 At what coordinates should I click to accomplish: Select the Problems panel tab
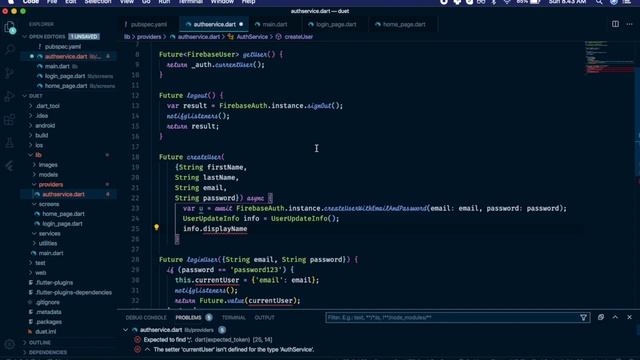pyautogui.click(x=189, y=318)
